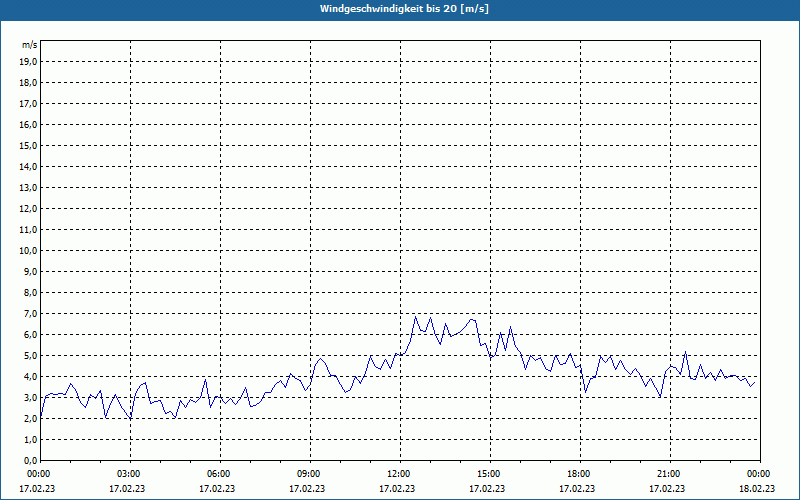Click the "12:00" time label

pyautogui.click(x=400, y=474)
